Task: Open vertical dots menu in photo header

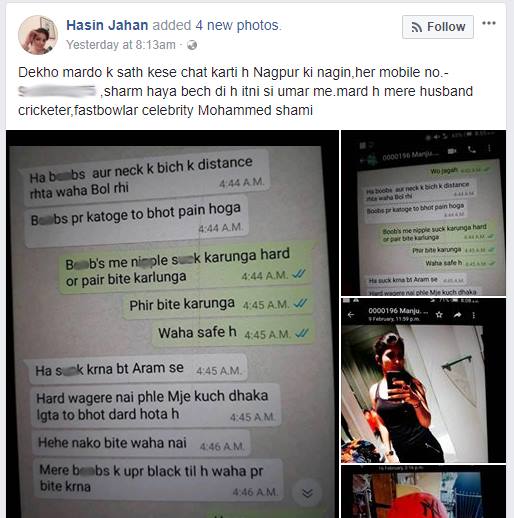Action: click(x=474, y=315)
